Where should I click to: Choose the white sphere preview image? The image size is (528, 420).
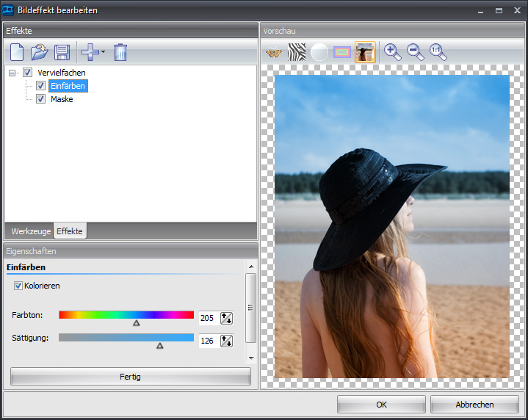pyautogui.click(x=319, y=52)
